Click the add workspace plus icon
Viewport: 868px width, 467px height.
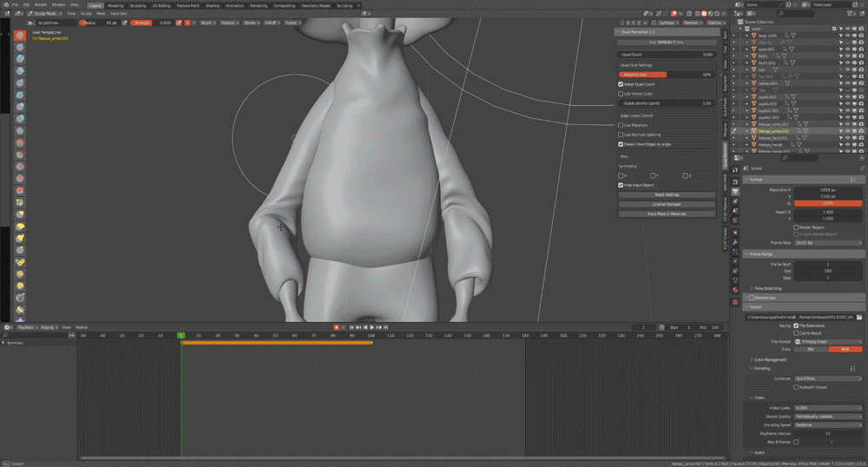pos(358,5)
